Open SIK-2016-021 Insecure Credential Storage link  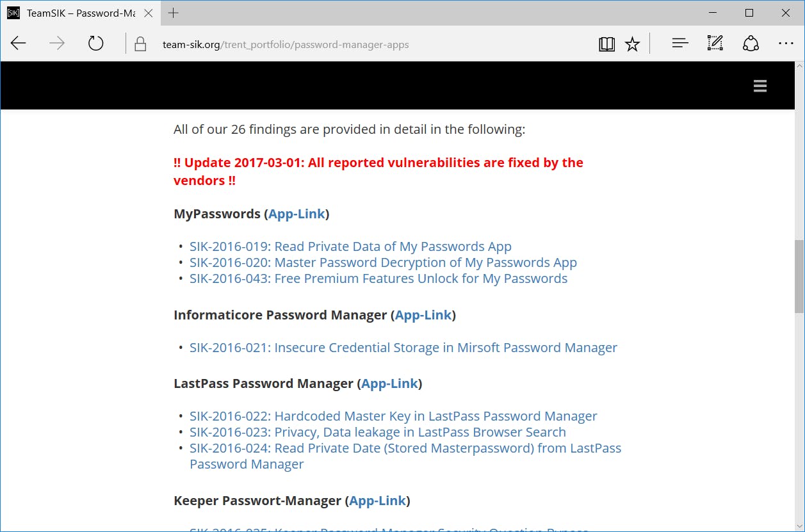click(403, 348)
